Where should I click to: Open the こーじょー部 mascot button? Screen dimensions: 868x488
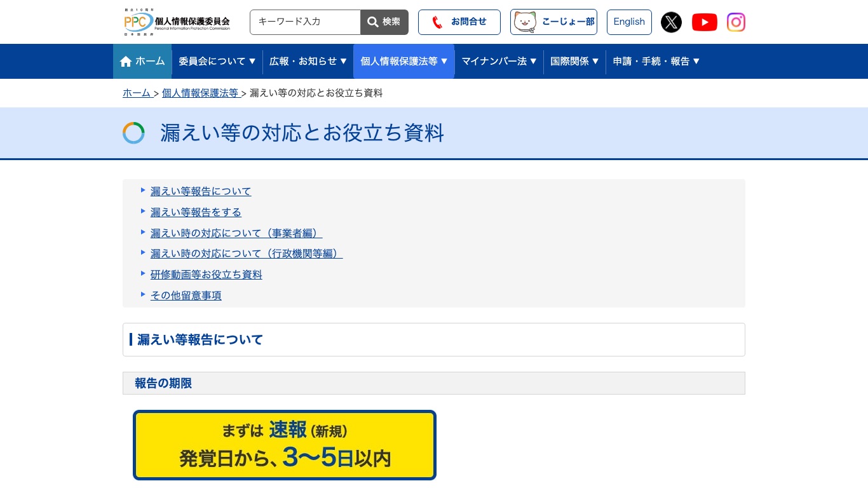553,22
